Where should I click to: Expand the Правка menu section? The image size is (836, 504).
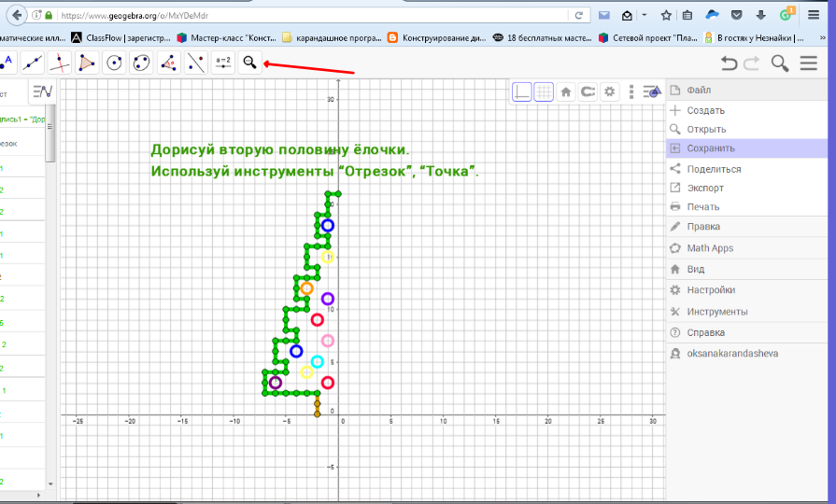(703, 227)
